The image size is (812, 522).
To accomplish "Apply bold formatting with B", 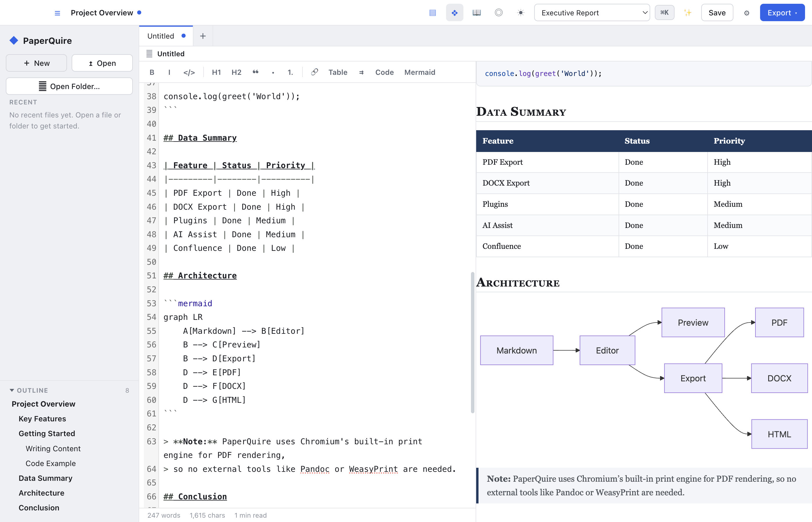I will pos(152,72).
